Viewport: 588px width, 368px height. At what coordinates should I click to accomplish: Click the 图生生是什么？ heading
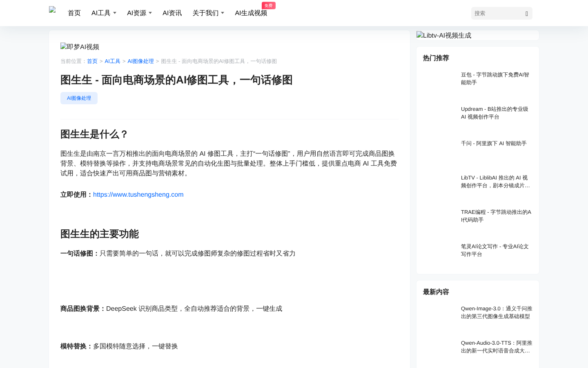(95, 134)
